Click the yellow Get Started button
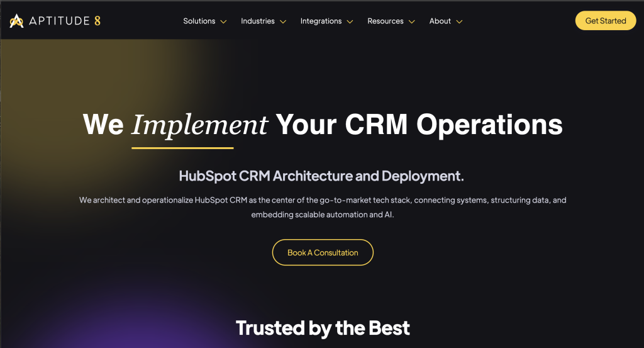This screenshot has width=644, height=348. [606, 21]
